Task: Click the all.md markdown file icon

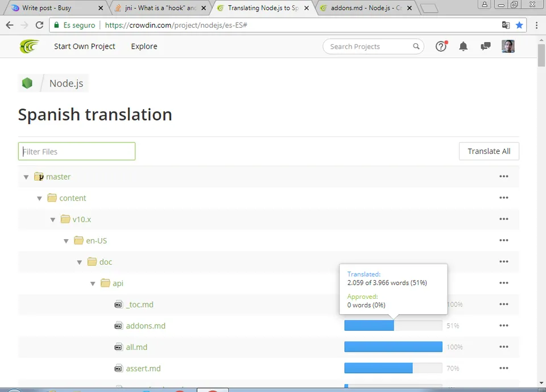Action: tap(118, 347)
